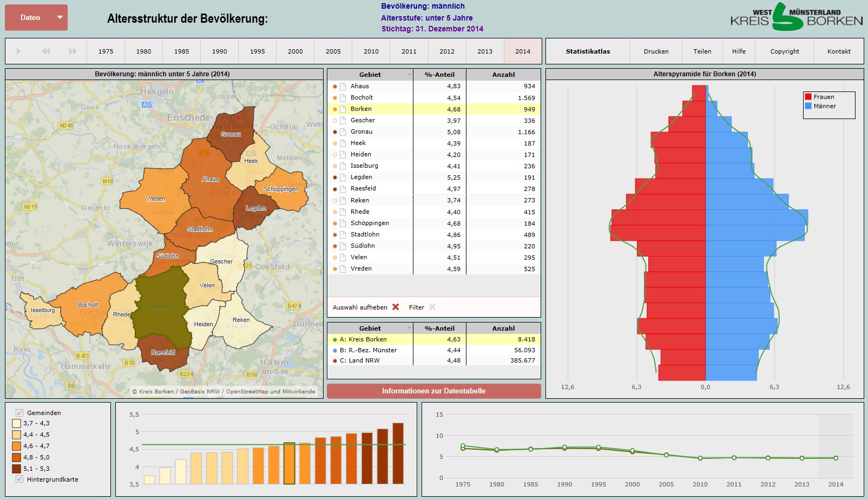The width and height of the screenshot is (868, 500).
Task: Click the document icon beside Gronau
Action: click(343, 132)
